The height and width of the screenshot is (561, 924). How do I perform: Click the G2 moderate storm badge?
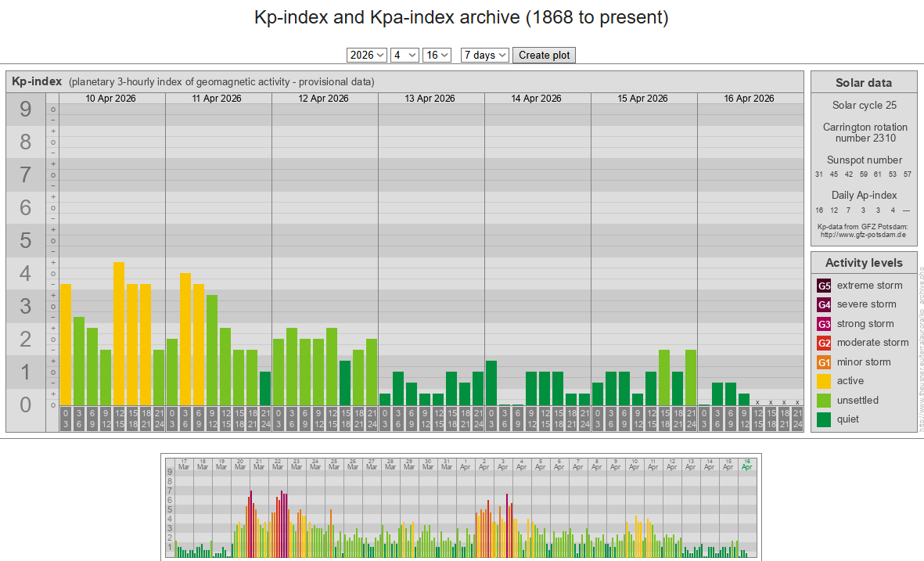pyautogui.click(x=824, y=343)
